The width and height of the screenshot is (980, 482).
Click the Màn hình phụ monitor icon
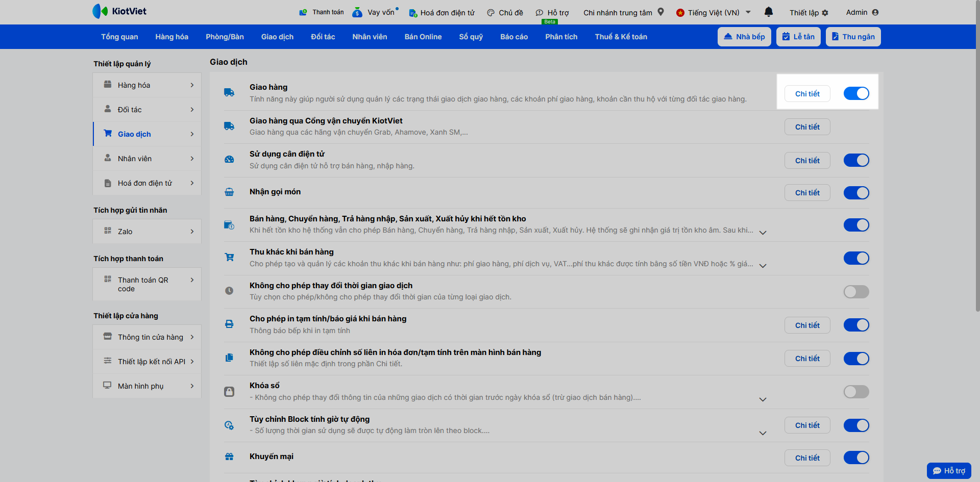pyautogui.click(x=107, y=385)
